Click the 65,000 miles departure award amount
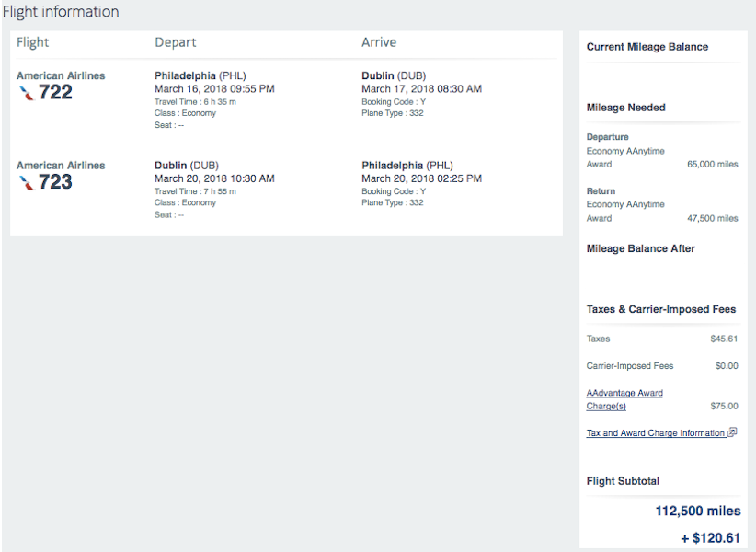 point(712,164)
